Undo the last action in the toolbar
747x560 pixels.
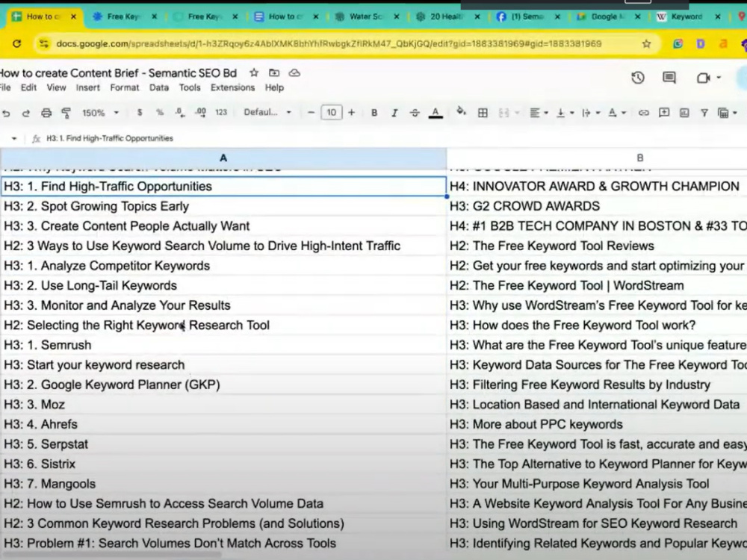(6, 113)
